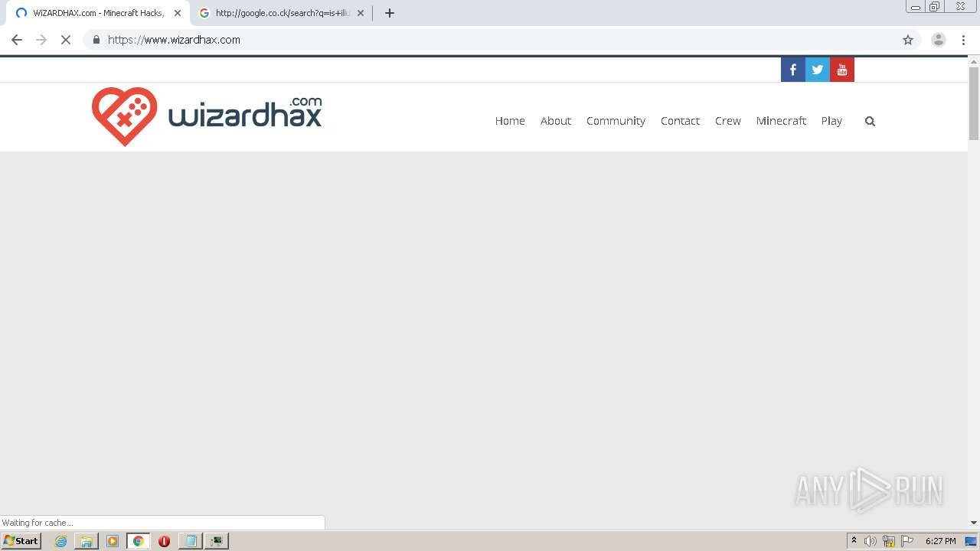The height and width of the screenshot is (551, 980).
Task: View site info via the padlock icon
Action: [96, 40]
